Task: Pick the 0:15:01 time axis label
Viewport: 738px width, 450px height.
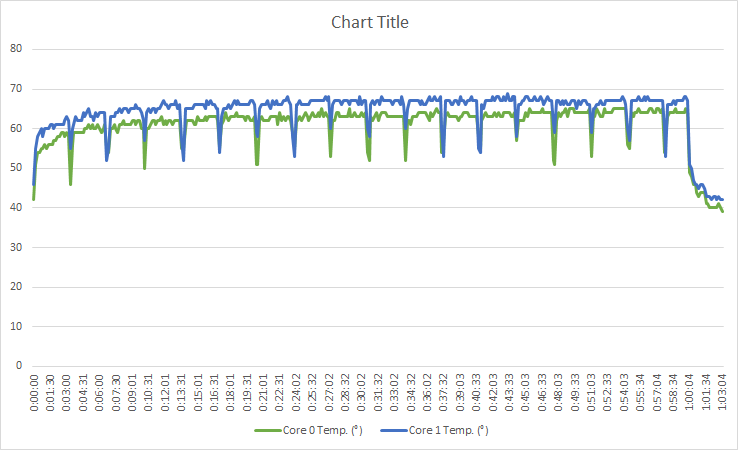Action: (x=198, y=395)
